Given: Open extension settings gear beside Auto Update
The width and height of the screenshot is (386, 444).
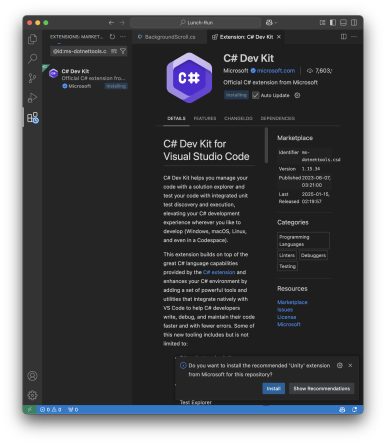Looking at the screenshot, I should pyautogui.click(x=297, y=95).
